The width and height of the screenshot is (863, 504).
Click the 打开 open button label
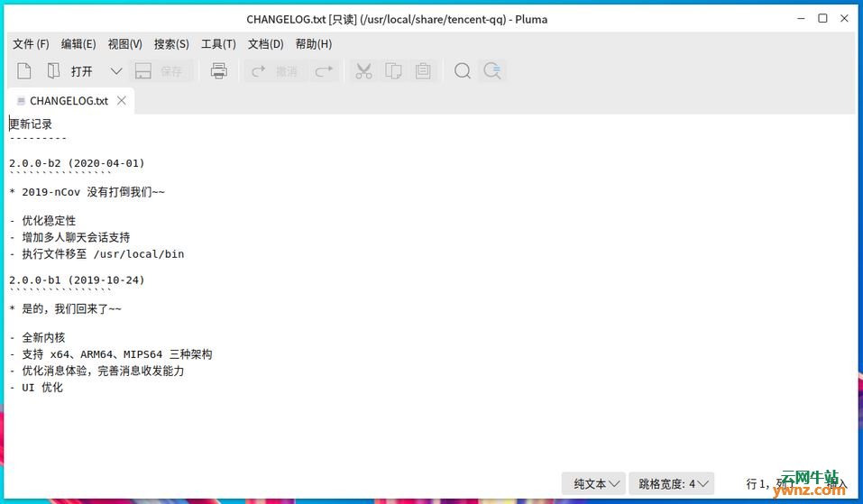pos(81,71)
